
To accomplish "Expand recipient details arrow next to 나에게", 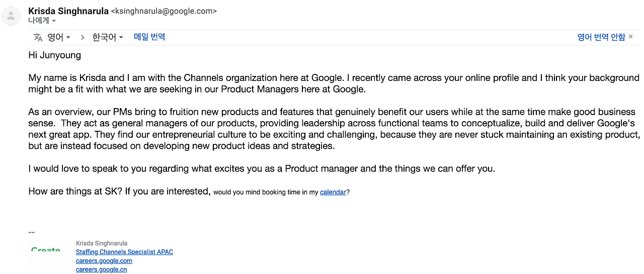I will click(54, 21).
